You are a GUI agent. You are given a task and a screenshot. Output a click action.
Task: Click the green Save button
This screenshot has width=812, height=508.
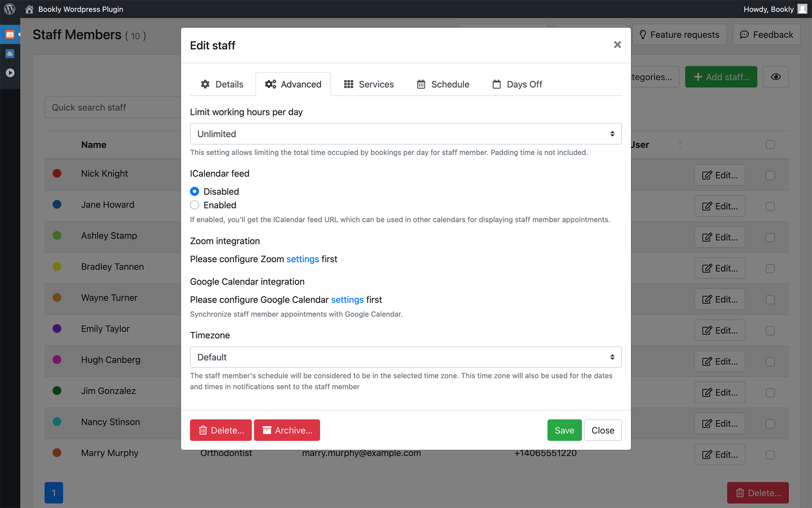[564, 430]
